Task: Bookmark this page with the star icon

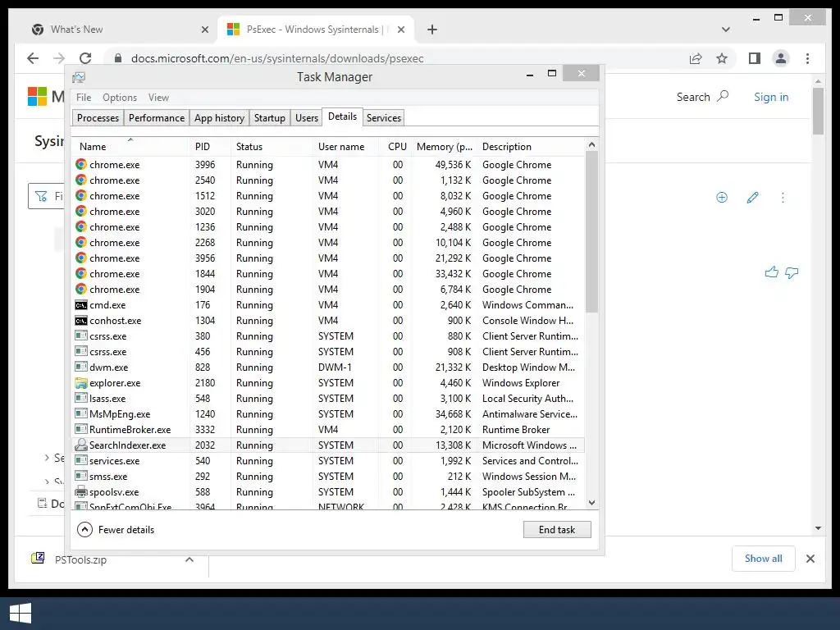Action: tap(722, 58)
